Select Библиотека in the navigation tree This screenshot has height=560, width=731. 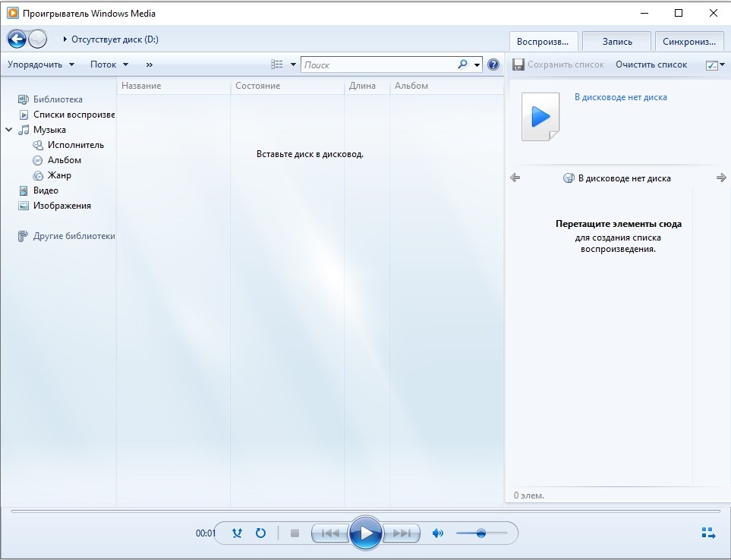click(x=58, y=99)
